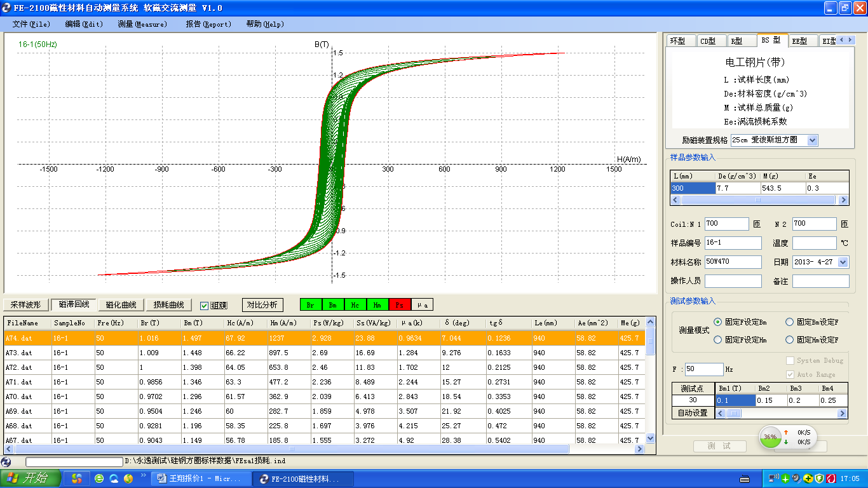Click the N2 turns field
Viewport: 868px width, 488px height.
click(x=814, y=224)
